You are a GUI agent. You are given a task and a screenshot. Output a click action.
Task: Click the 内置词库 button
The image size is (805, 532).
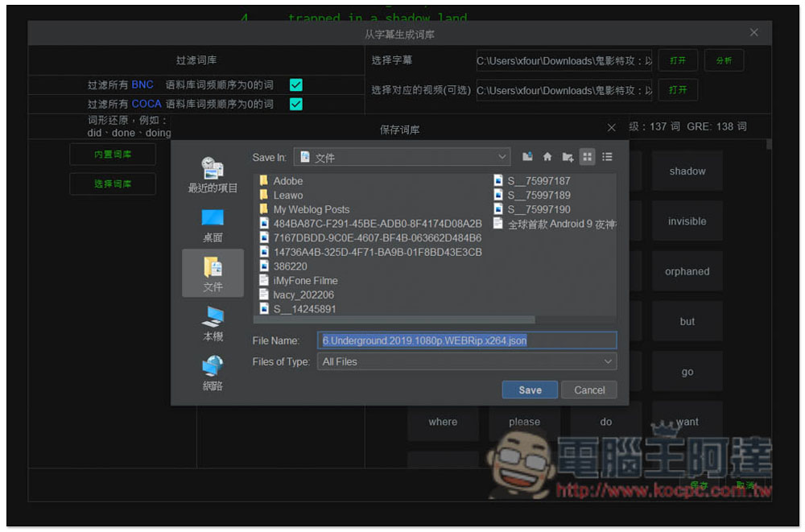113,154
